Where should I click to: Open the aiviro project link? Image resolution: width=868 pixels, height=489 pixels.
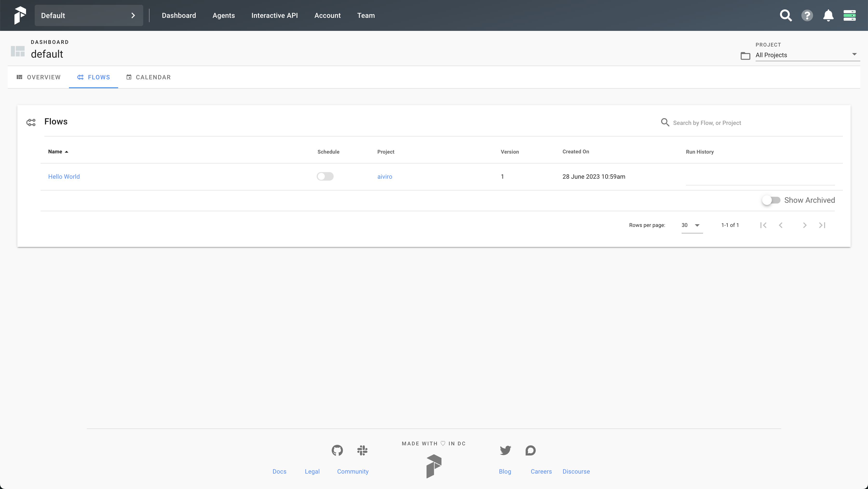pos(385,177)
